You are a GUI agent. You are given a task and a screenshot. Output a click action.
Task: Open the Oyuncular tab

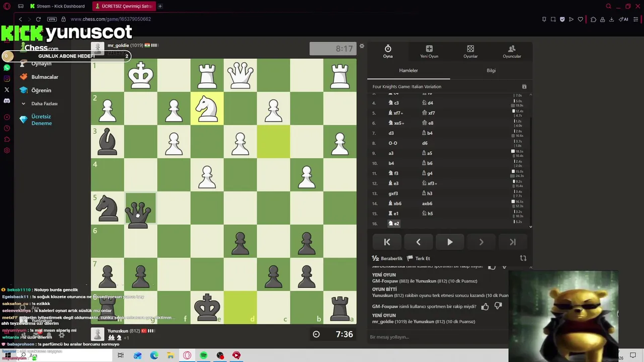click(512, 51)
